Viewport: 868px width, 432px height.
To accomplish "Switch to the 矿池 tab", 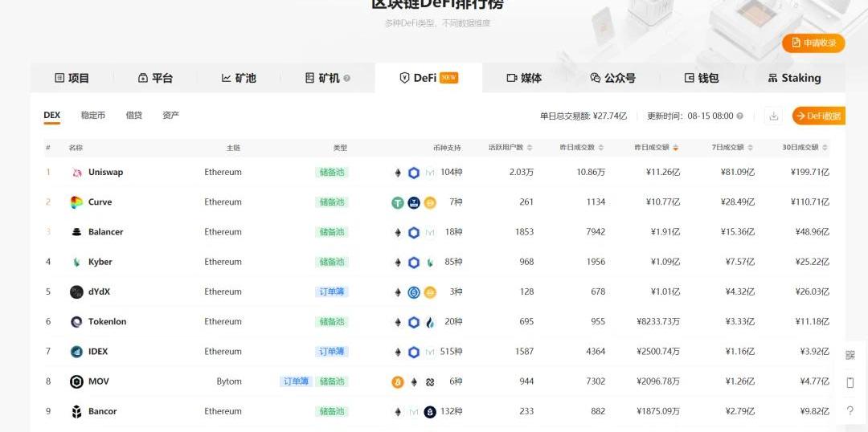I will [x=239, y=78].
